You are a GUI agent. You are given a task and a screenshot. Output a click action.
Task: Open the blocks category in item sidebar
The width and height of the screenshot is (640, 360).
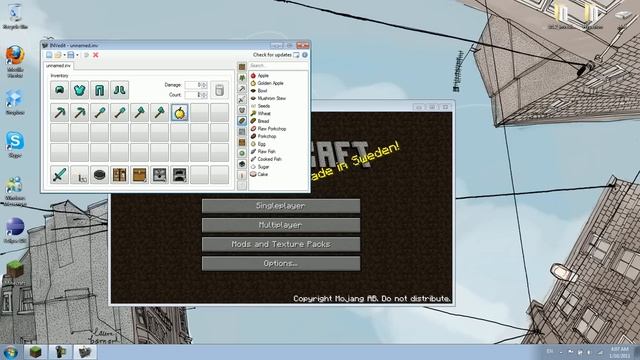coord(242,67)
